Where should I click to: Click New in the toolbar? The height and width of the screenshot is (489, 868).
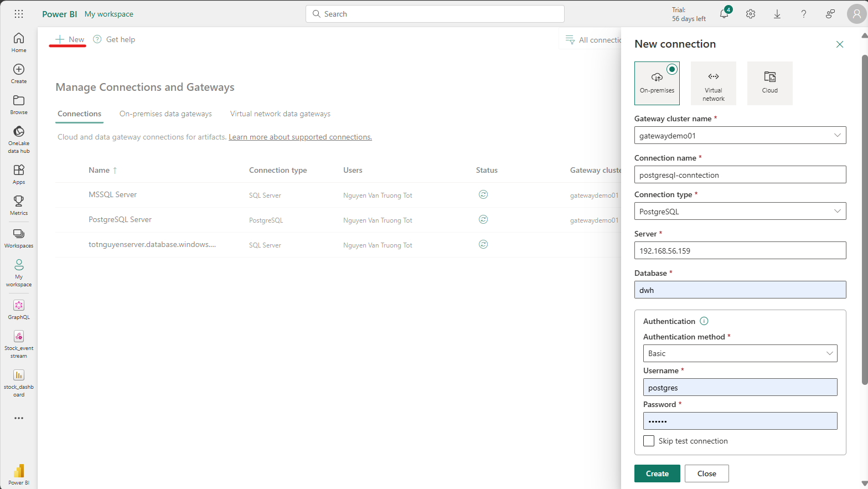point(70,39)
